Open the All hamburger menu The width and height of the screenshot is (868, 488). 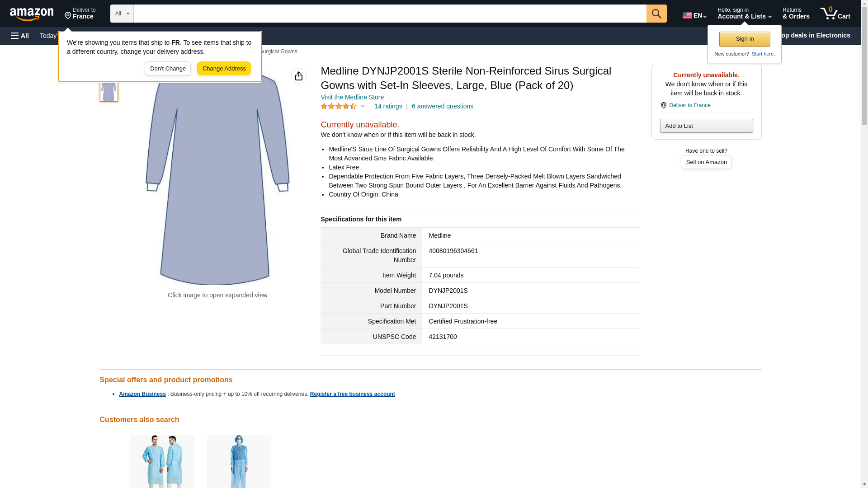point(20,36)
